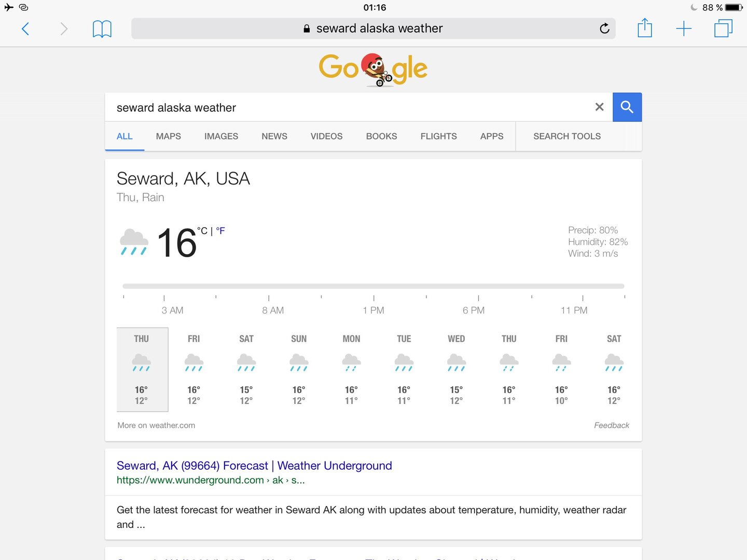
Task: Add a new tab with the plus icon
Action: [x=684, y=29]
